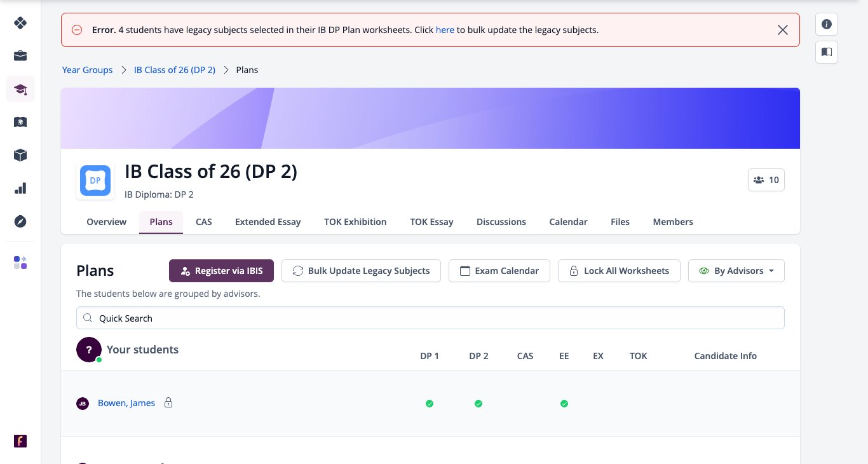868x464 pixels.
Task: Click James Bowen's EE green checkmark
Action: point(564,404)
